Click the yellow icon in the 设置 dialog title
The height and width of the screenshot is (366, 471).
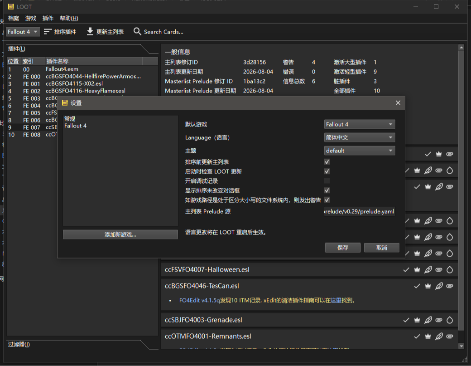[65, 103]
